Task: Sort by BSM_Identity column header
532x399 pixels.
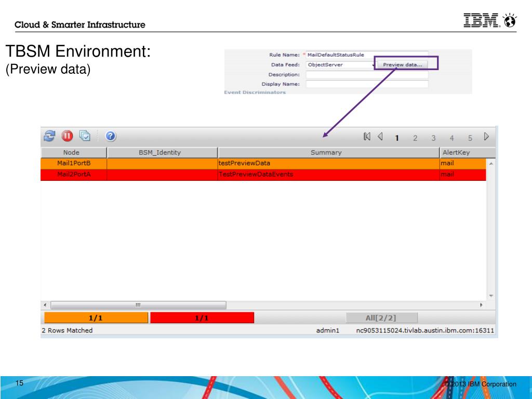Action: point(162,153)
